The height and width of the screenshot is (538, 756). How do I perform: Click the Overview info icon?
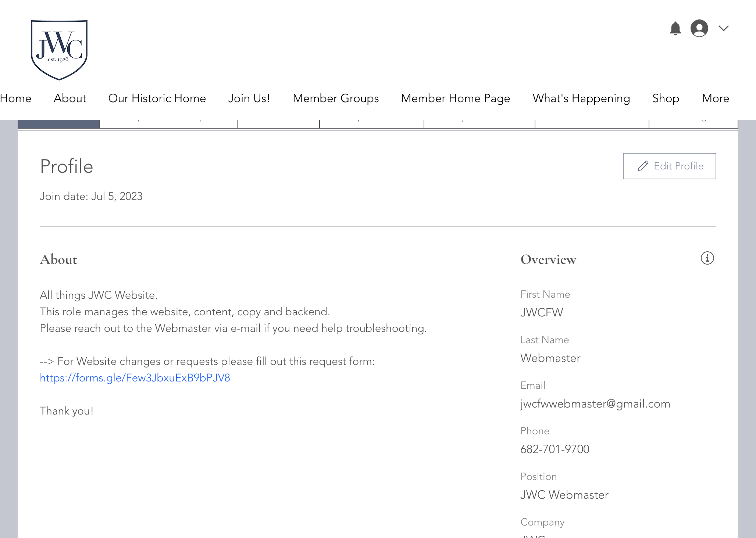pyautogui.click(x=707, y=258)
